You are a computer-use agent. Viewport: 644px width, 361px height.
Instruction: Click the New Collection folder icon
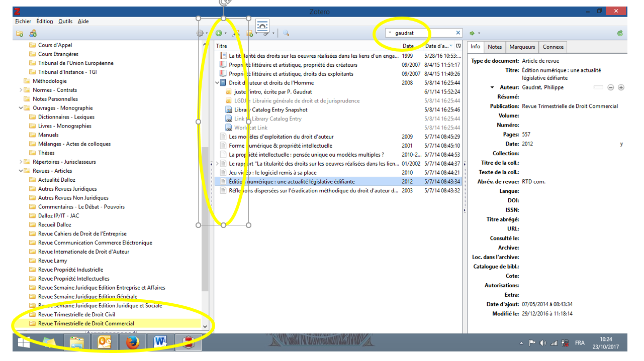pyautogui.click(x=20, y=33)
